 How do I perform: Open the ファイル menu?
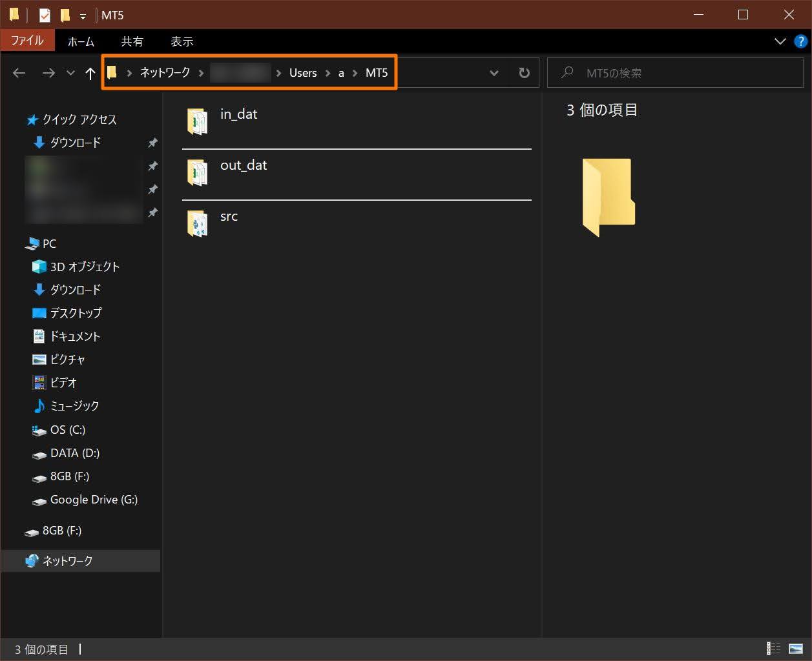click(27, 41)
